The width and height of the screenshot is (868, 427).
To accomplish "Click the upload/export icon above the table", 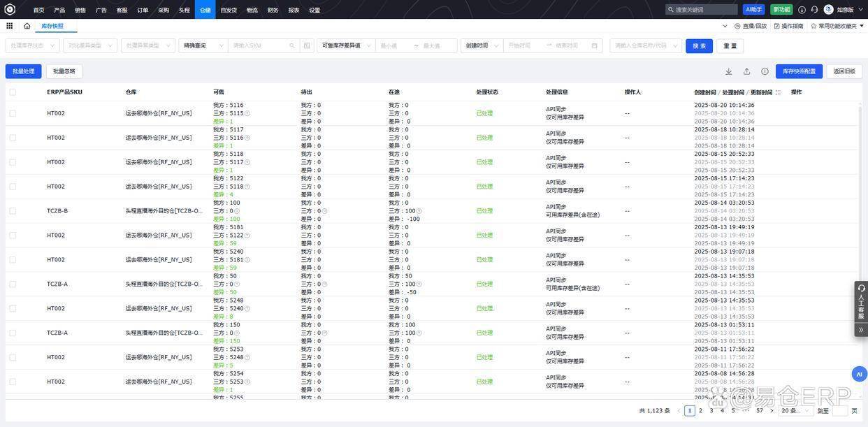I will point(746,71).
